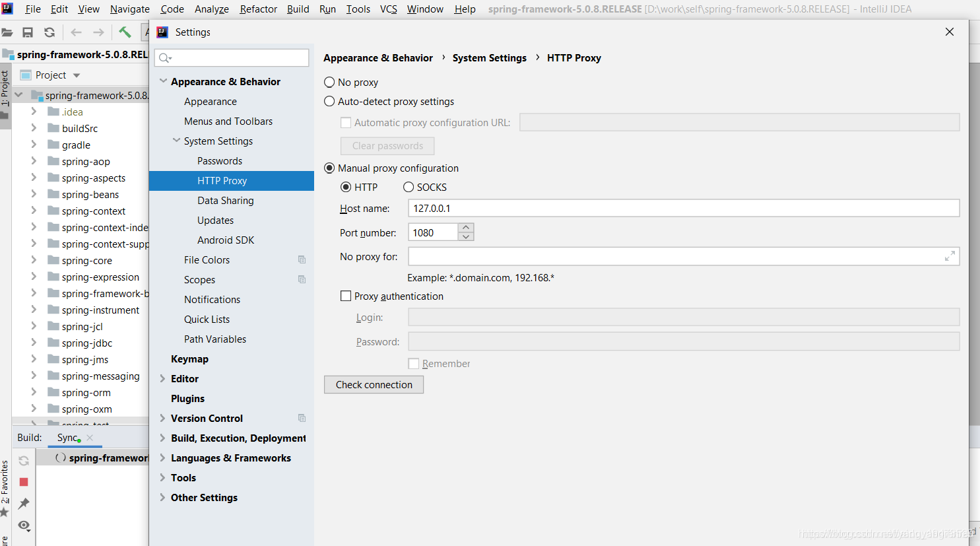Viewport: 980px width, 546px height.
Task: Click the eye view icon in Build panel
Action: (24, 526)
